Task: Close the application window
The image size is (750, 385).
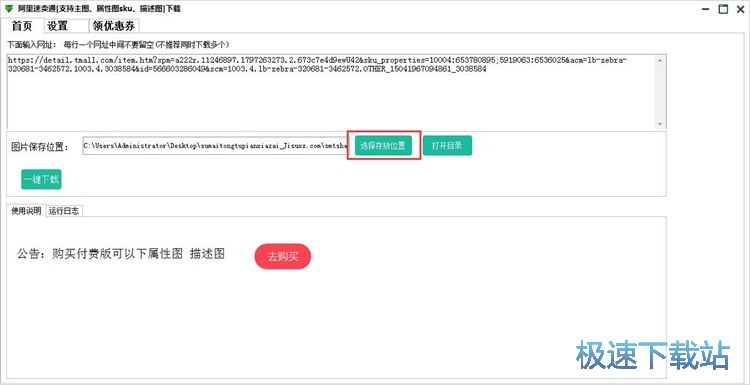Action: (x=741, y=9)
